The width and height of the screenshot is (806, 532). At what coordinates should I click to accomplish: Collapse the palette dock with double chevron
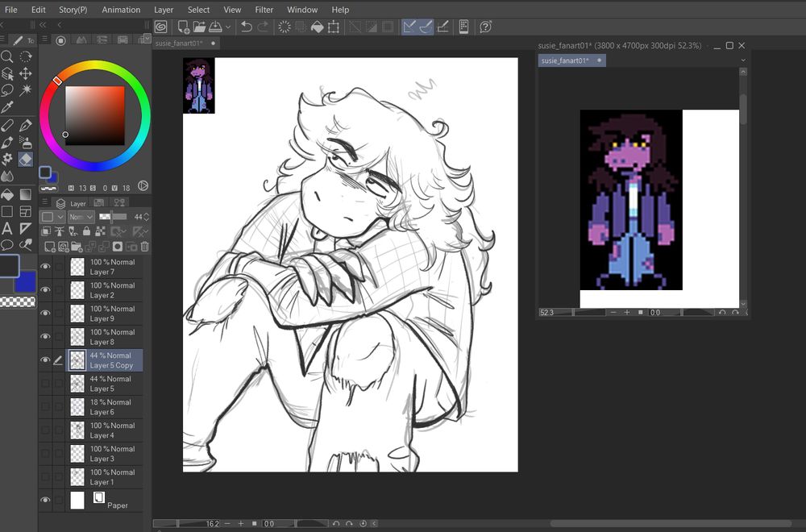(x=43, y=24)
